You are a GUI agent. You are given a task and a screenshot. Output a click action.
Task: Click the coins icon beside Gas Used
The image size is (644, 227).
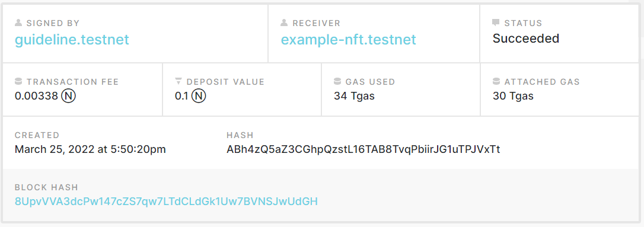click(337, 82)
